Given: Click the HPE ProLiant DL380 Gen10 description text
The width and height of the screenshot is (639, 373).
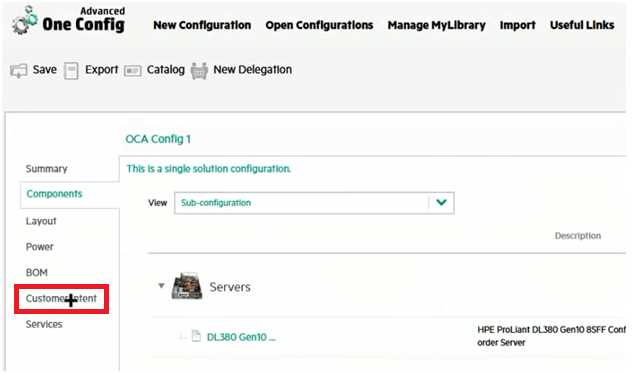Looking at the screenshot, I should pyautogui.click(x=551, y=336).
